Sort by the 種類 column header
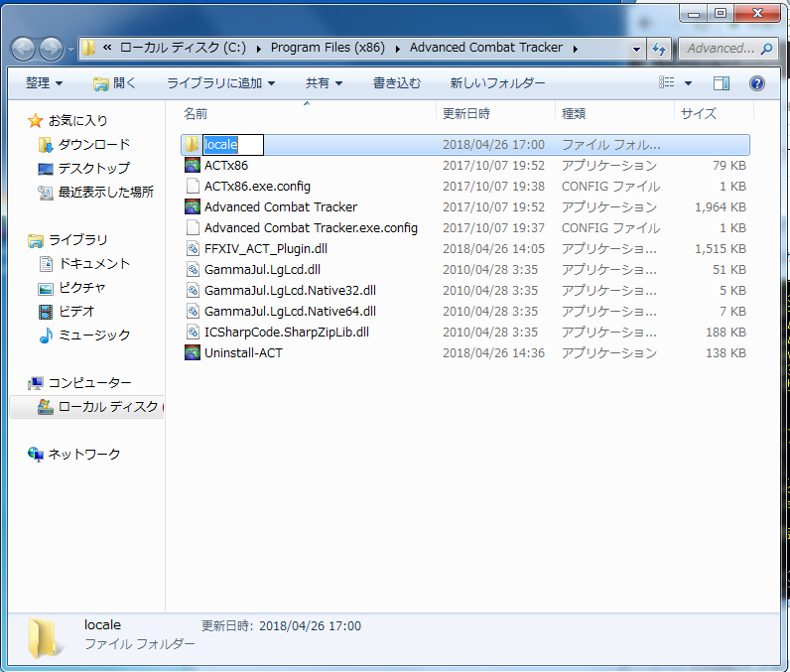 [x=614, y=113]
